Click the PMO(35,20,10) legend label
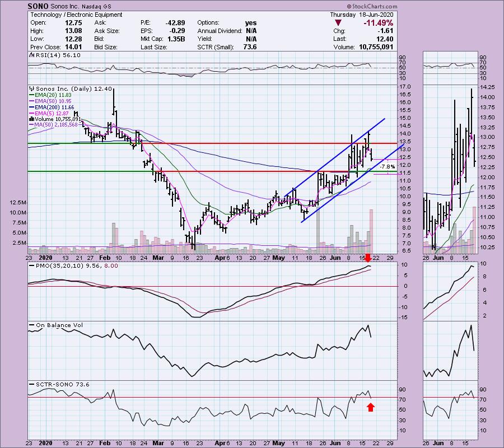Viewport: 504px width, 448px height. coord(73,266)
